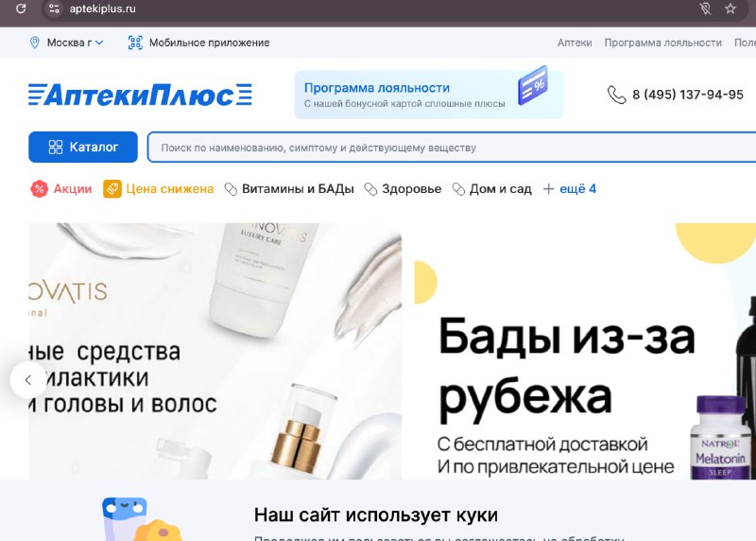Click the plus icon beside ещё 4
The height and width of the screenshot is (541, 756).
(x=548, y=189)
